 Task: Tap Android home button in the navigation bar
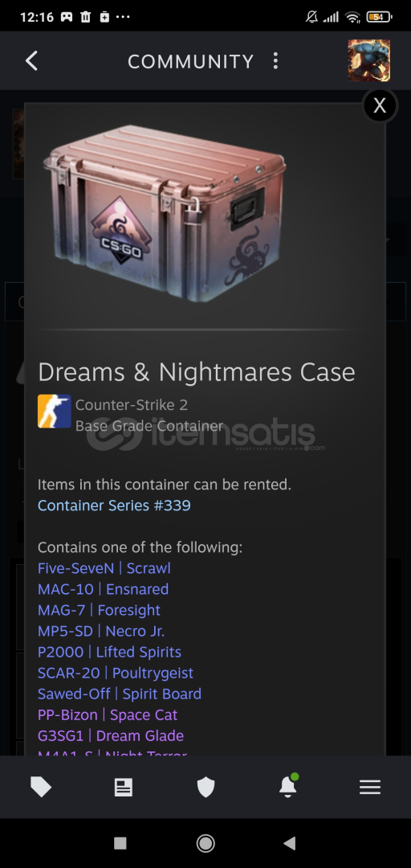tap(205, 843)
